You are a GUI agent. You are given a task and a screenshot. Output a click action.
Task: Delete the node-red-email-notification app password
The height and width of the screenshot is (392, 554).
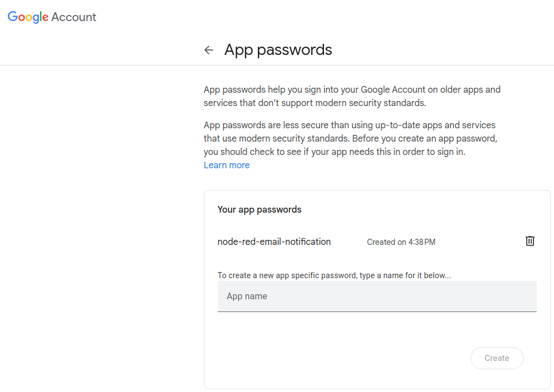pyautogui.click(x=530, y=241)
